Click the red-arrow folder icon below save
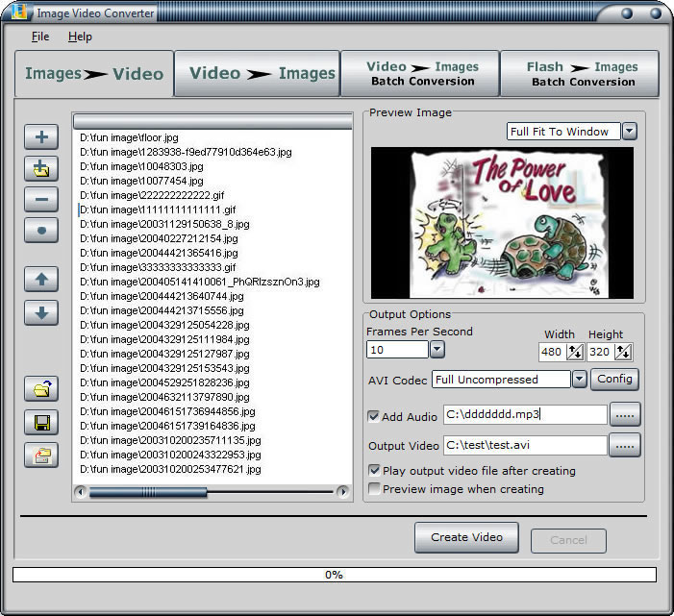 (x=41, y=455)
